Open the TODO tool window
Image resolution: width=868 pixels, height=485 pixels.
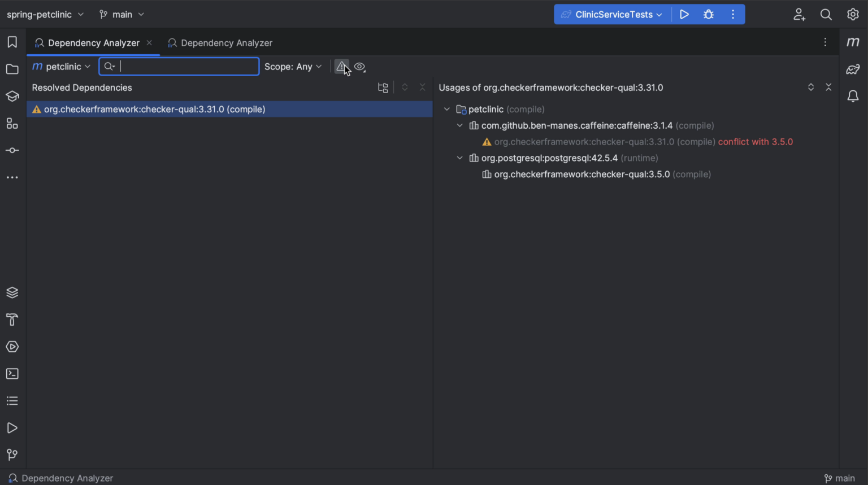[12, 400]
